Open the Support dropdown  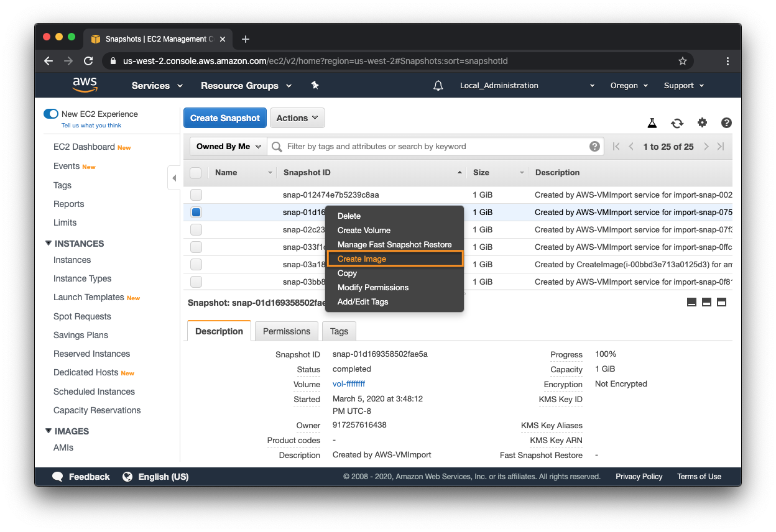click(684, 86)
